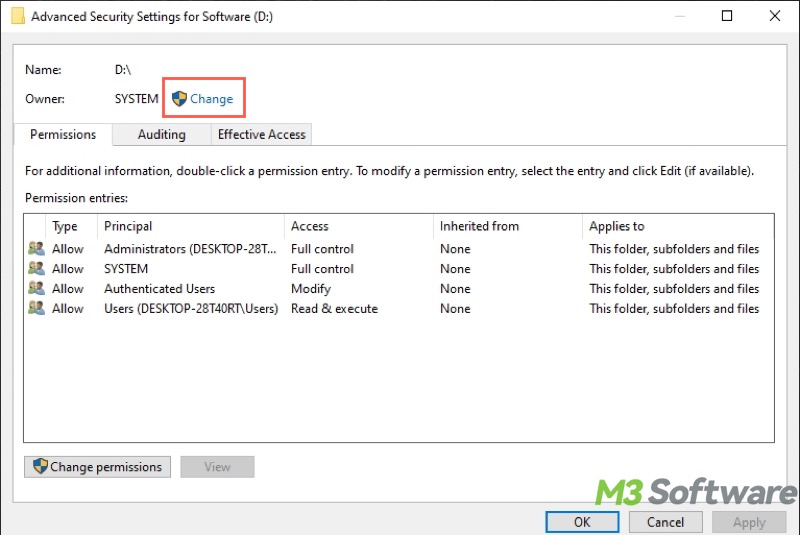The height and width of the screenshot is (535, 800).
Task: Maximize the Advanced Security Settings window
Action: [727, 16]
